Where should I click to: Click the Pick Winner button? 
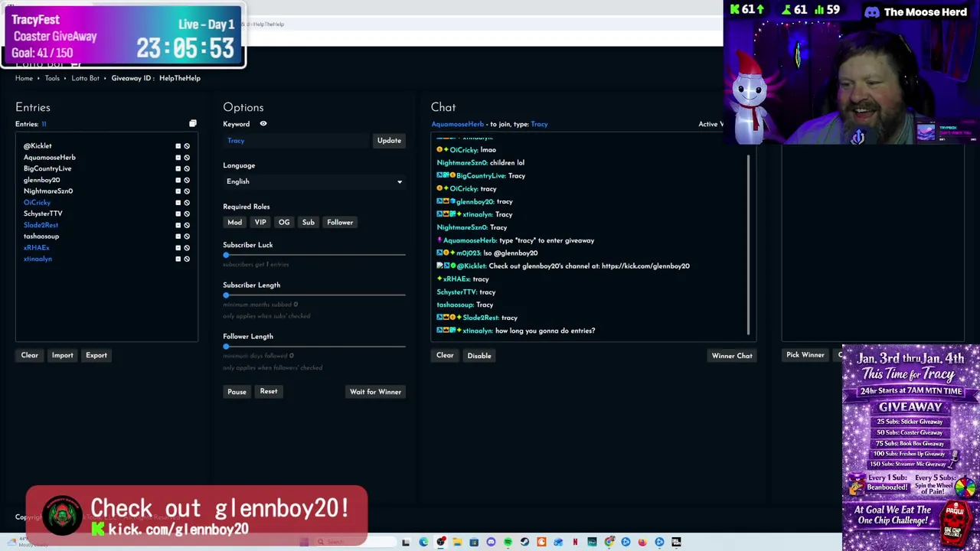coord(805,354)
